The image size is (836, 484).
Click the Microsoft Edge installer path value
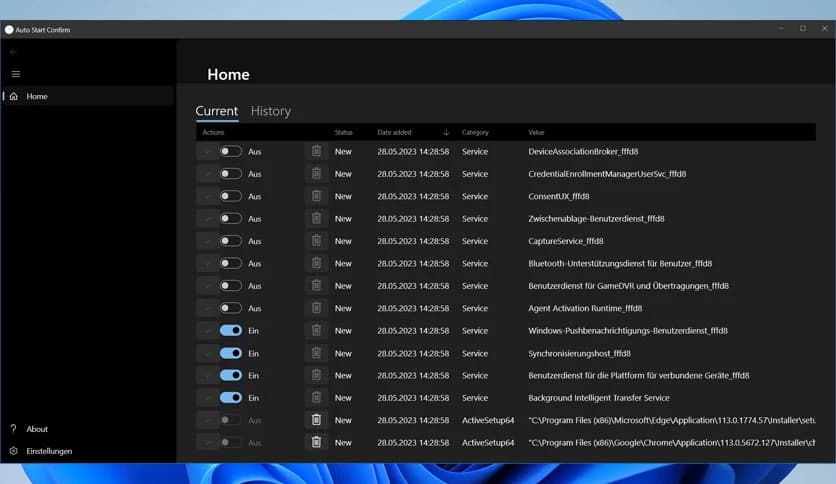(x=672, y=420)
